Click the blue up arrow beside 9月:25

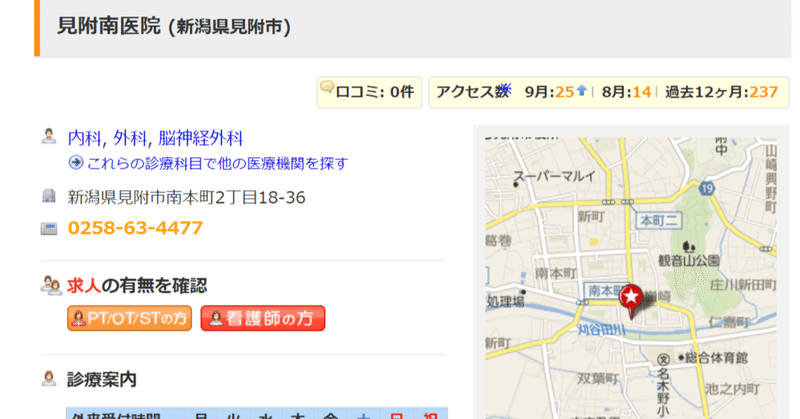click(x=581, y=91)
